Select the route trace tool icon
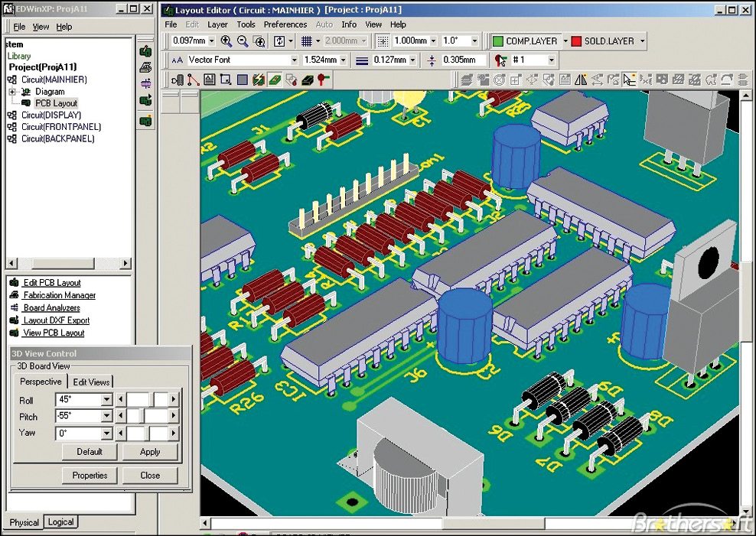Viewport: 756px width, 536px height. coord(193,80)
